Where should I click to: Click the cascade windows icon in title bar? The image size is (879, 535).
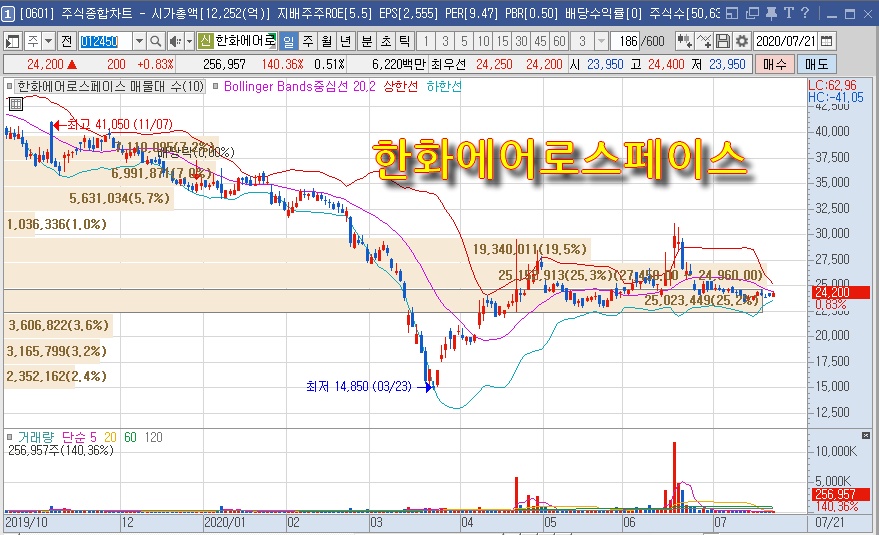coord(752,13)
